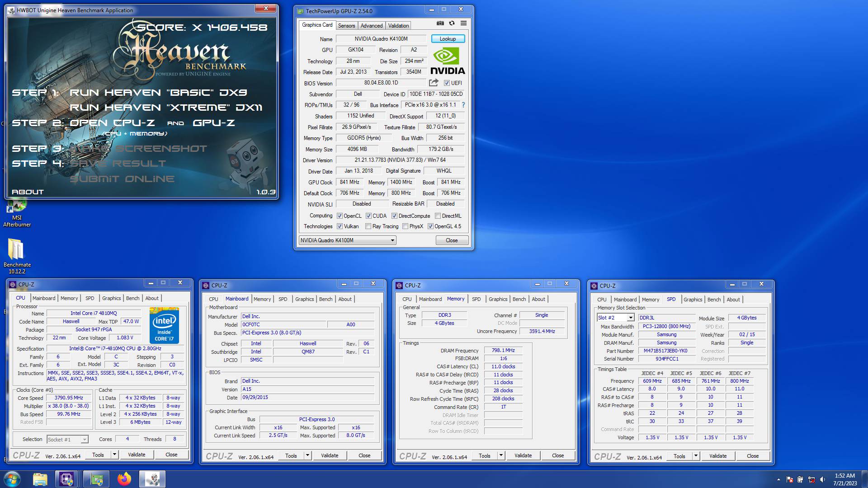This screenshot has height=488, width=868.
Task: Open About tab in the Memory CPU-Z window
Action: pyautogui.click(x=538, y=299)
